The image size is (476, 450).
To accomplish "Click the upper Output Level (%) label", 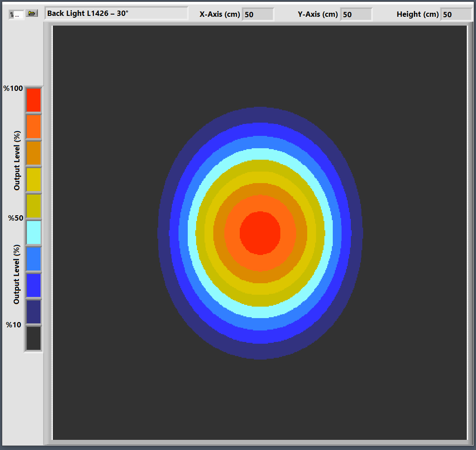I will tap(17, 161).
